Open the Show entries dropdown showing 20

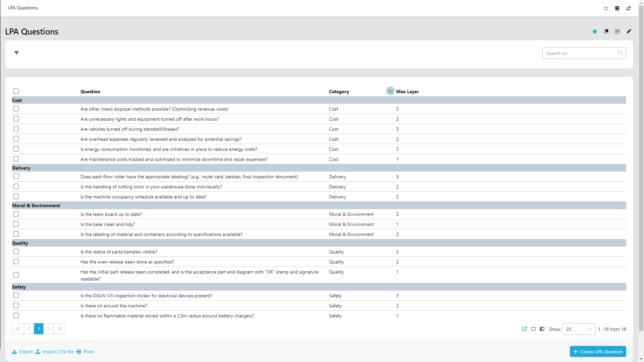point(578,329)
